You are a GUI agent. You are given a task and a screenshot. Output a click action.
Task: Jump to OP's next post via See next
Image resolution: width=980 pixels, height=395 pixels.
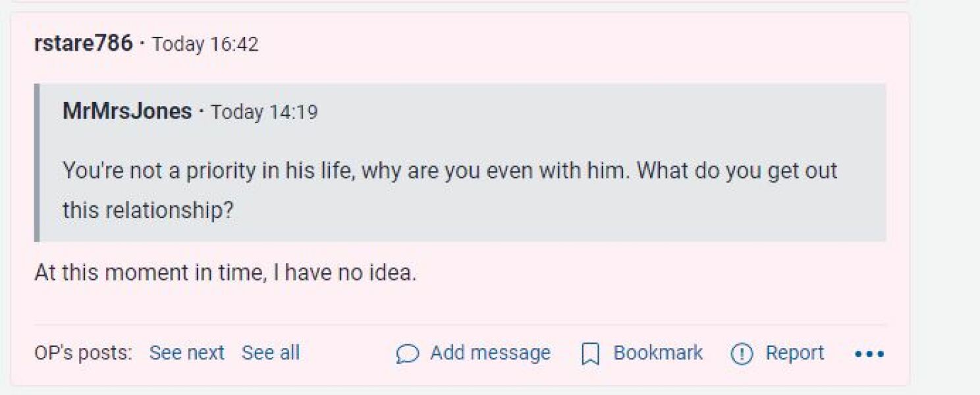(186, 353)
